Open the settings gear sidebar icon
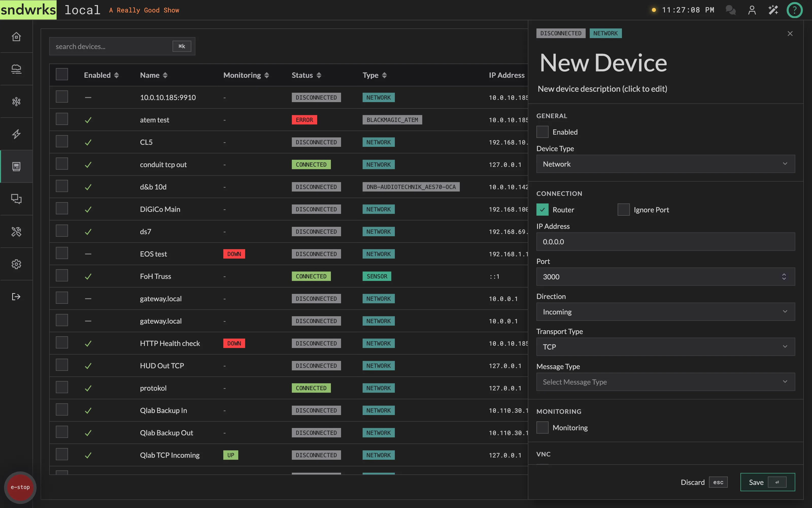Viewport: 812px width, 508px height. pyautogui.click(x=16, y=264)
